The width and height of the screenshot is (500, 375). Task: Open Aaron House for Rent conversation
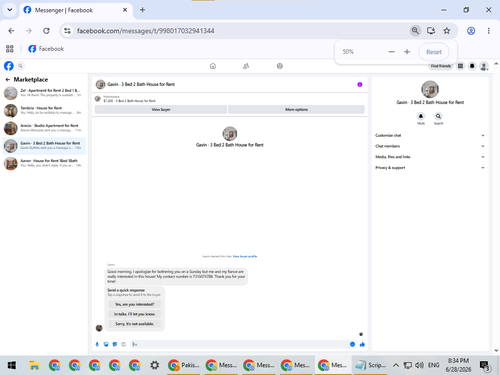pos(44,163)
